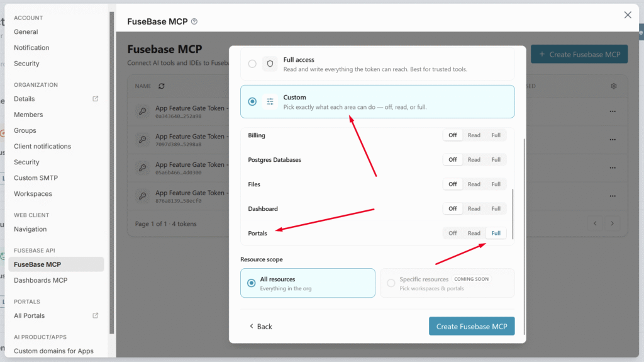Open Security under Account
This screenshot has width=644, height=362.
(x=26, y=64)
